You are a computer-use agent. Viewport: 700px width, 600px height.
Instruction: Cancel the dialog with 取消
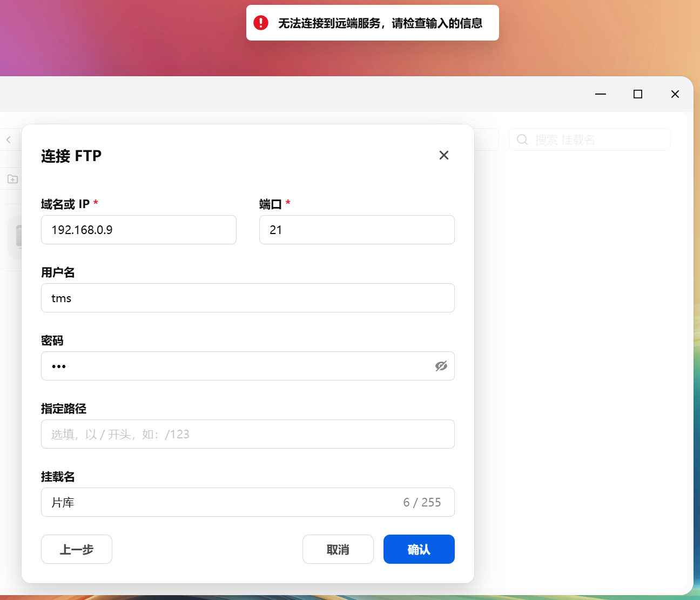coord(338,549)
